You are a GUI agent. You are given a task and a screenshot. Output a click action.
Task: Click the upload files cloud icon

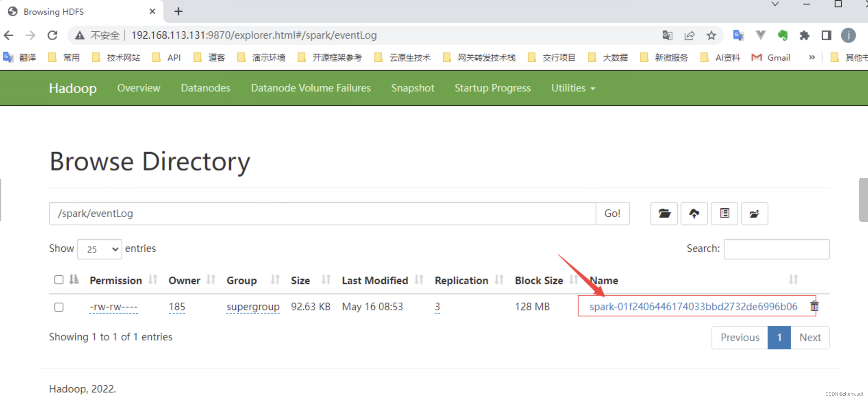[x=694, y=214]
